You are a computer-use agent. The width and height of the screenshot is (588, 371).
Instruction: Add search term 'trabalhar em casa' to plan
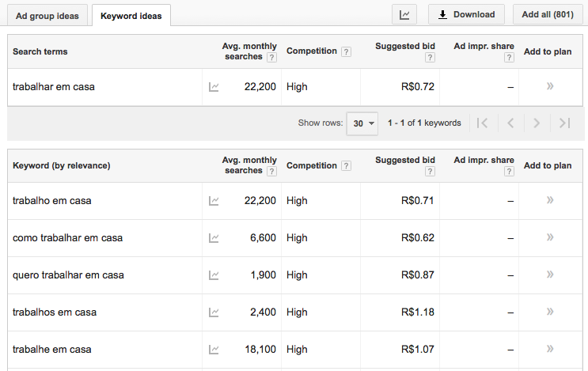(549, 86)
